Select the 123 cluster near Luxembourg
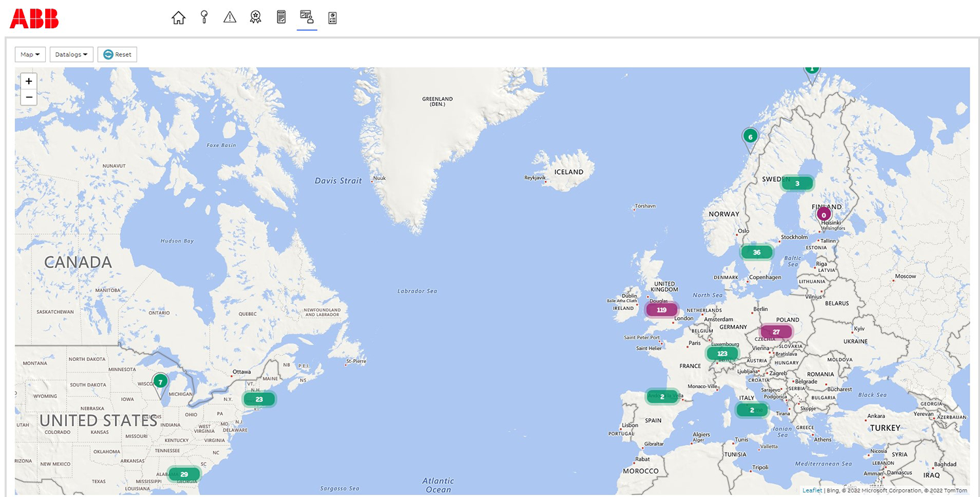The height and width of the screenshot is (497, 980). pos(722,354)
